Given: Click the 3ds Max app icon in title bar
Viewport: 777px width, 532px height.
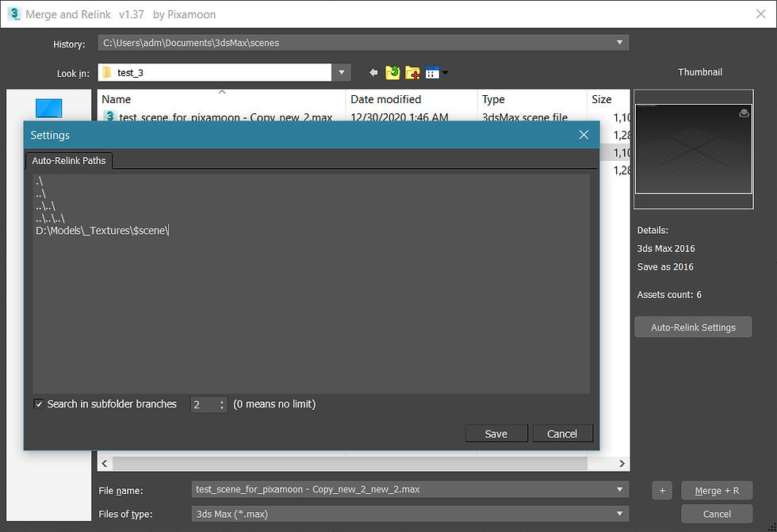Looking at the screenshot, I should tap(14, 13).
